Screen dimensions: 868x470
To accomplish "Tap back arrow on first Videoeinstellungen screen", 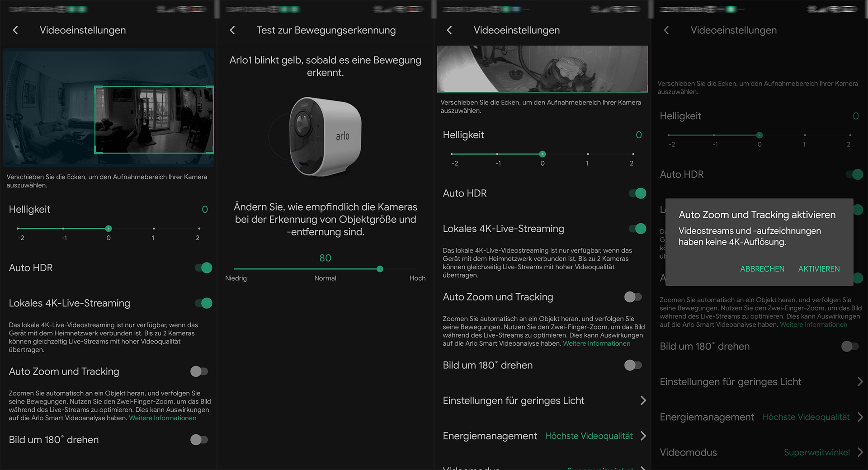I will (x=15, y=30).
